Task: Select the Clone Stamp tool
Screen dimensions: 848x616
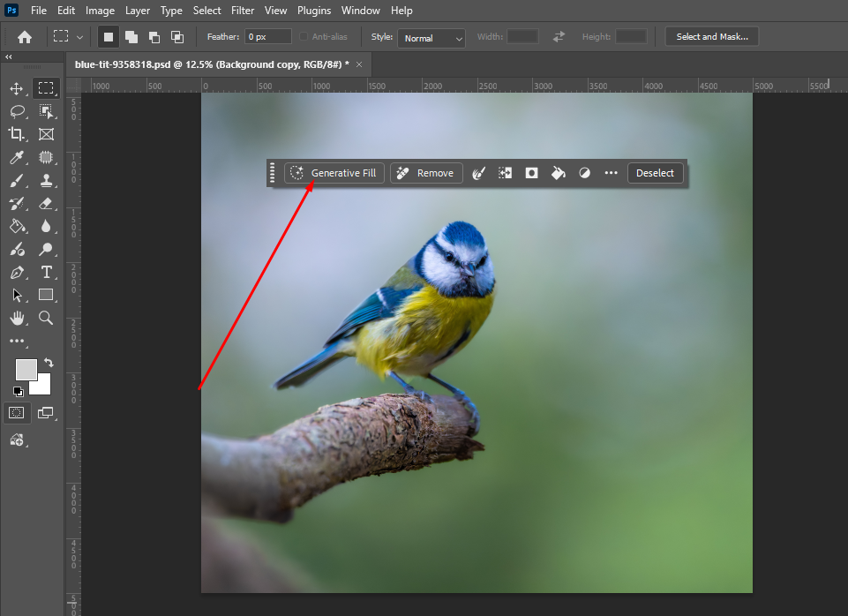Action: coord(46,180)
